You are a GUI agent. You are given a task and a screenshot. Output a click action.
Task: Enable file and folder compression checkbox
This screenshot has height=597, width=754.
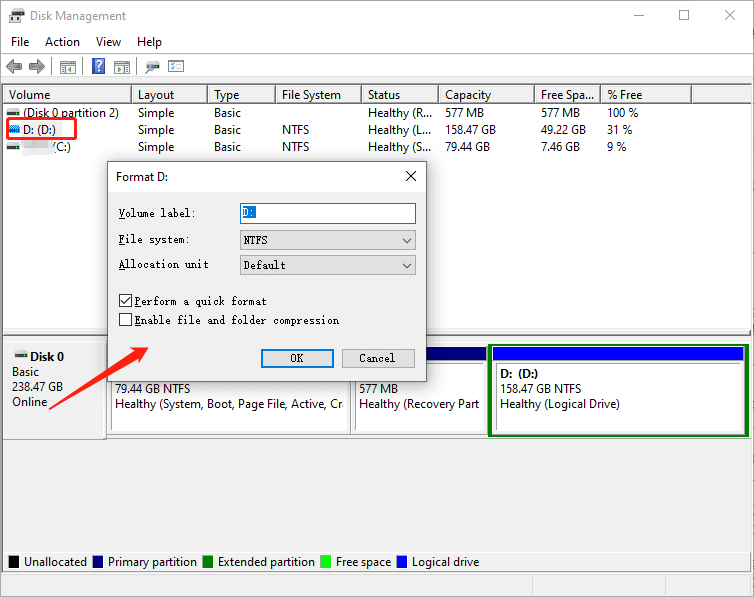click(125, 320)
